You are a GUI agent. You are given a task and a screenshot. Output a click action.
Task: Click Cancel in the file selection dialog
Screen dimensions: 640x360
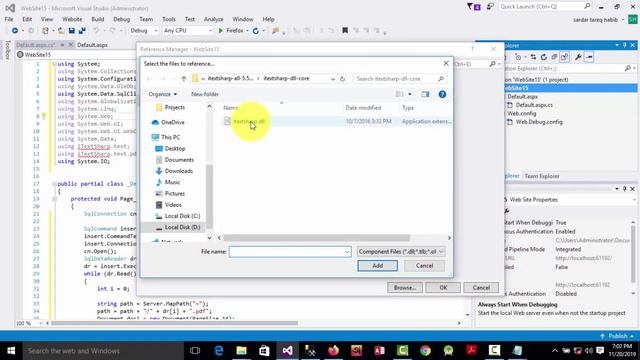point(424,266)
